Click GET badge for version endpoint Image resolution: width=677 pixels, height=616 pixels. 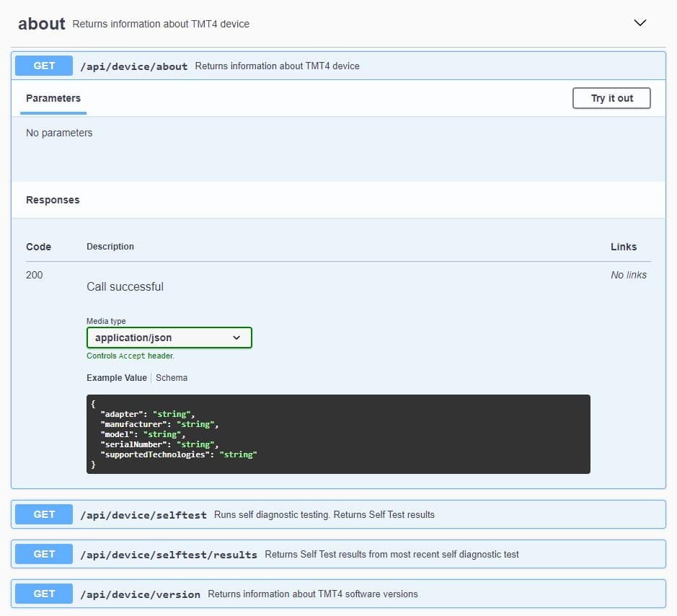pyautogui.click(x=44, y=594)
